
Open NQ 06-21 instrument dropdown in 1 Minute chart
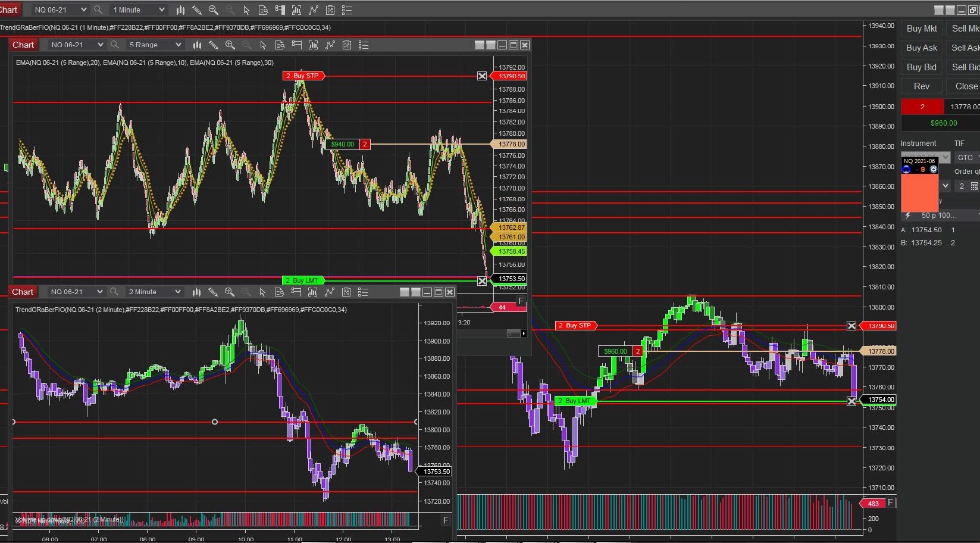[60, 10]
